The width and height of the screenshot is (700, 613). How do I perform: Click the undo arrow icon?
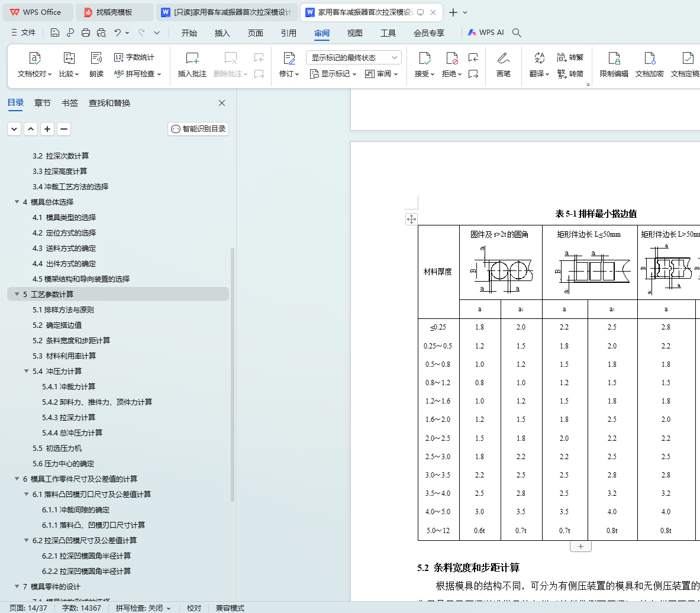(117, 33)
